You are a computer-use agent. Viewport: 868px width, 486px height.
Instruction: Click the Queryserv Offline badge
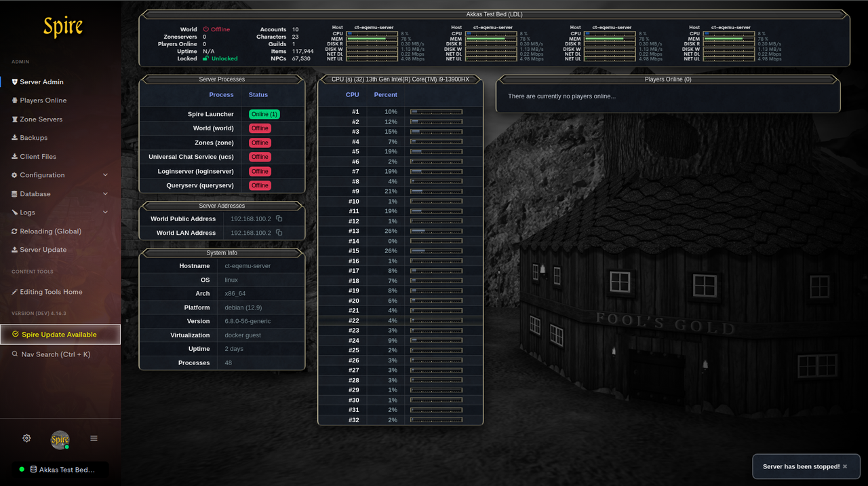[x=260, y=185]
